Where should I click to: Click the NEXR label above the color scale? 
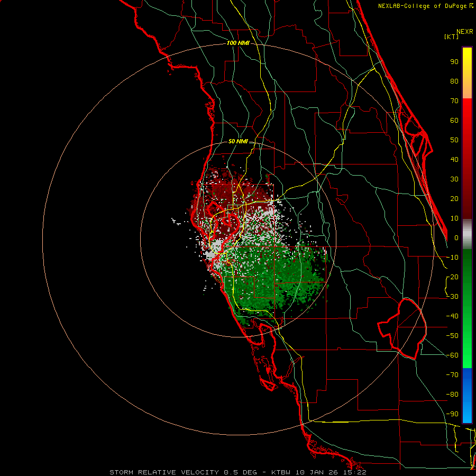coord(465,32)
